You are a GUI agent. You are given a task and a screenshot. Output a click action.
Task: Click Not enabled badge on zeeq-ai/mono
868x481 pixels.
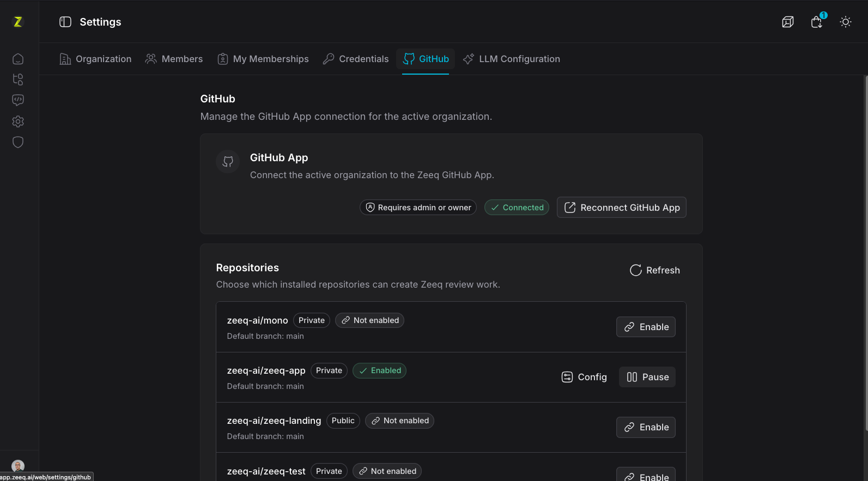pyautogui.click(x=369, y=320)
